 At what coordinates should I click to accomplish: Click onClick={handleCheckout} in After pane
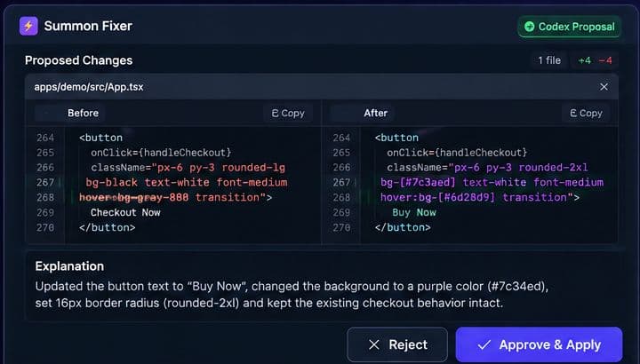pos(457,153)
